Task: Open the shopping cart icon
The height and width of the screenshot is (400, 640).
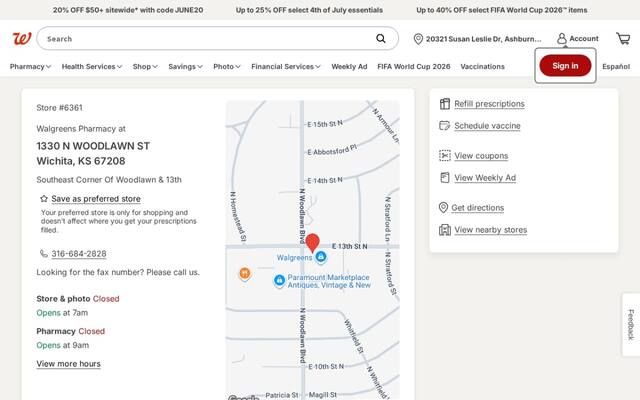Action: pyautogui.click(x=623, y=38)
